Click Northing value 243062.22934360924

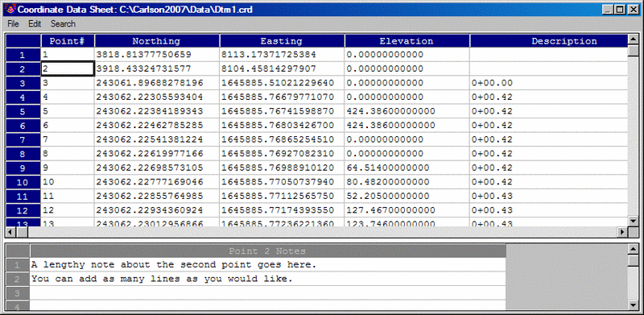point(157,210)
